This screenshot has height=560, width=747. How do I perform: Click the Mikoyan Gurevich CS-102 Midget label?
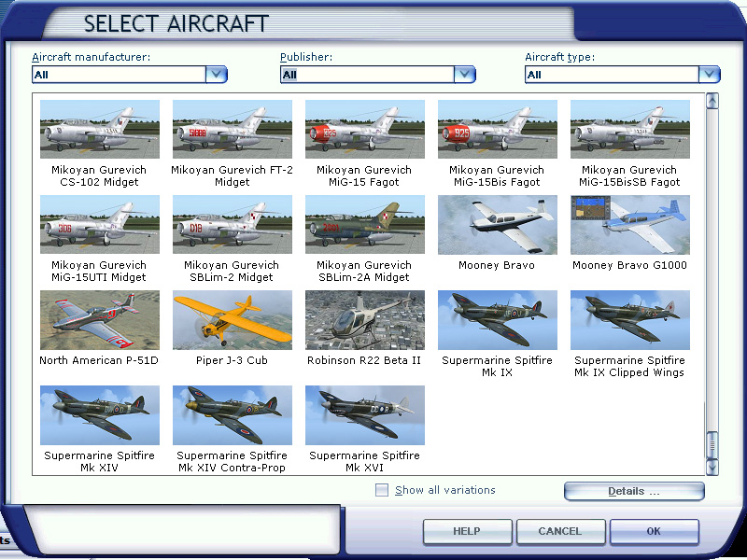(x=99, y=176)
